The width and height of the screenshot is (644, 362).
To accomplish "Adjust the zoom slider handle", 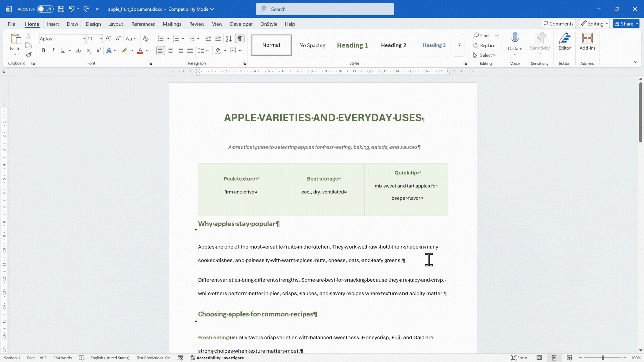I will tap(603, 358).
